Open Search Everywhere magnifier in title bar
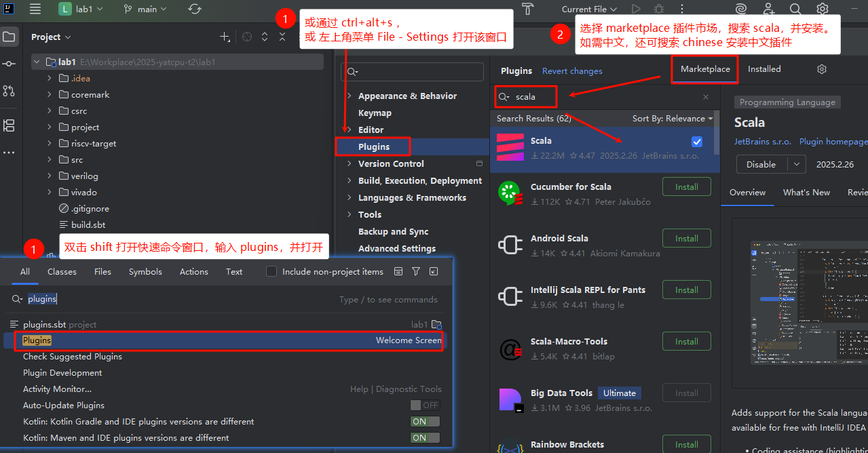The image size is (868, 453). [x=795, y=9]
